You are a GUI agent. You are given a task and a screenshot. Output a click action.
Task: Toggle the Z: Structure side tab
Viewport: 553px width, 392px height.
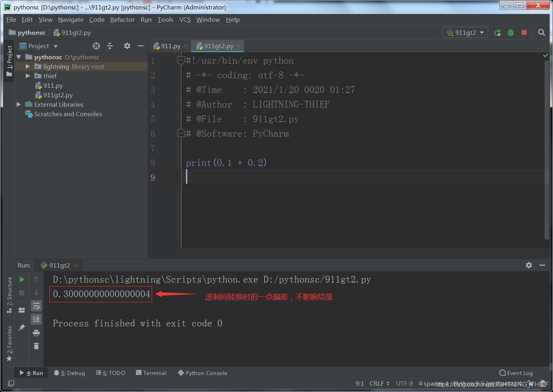point(9,295)
